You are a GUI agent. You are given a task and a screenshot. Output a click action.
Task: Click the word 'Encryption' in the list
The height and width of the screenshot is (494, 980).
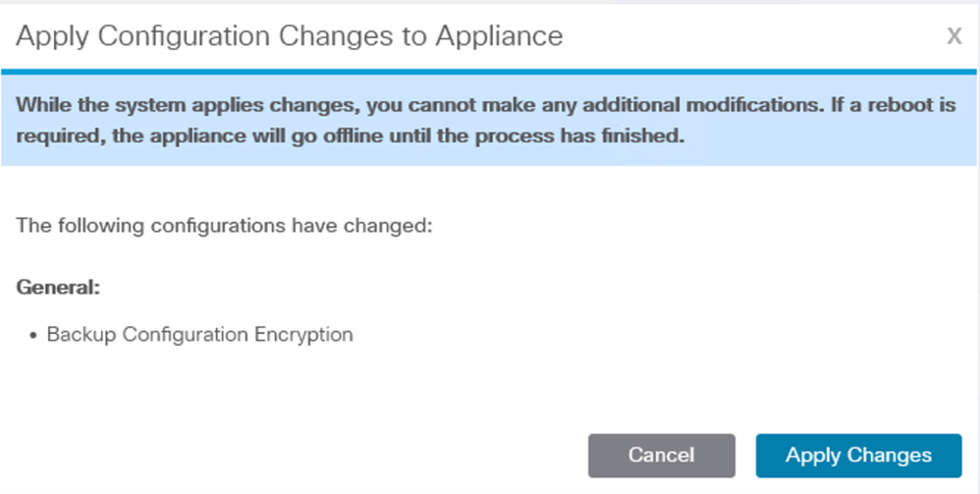point(303,335)
